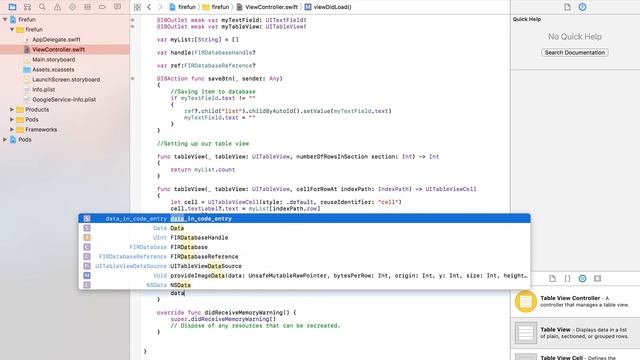
Task: Expand the Pods project at bottom
Action: click(5, 140)
